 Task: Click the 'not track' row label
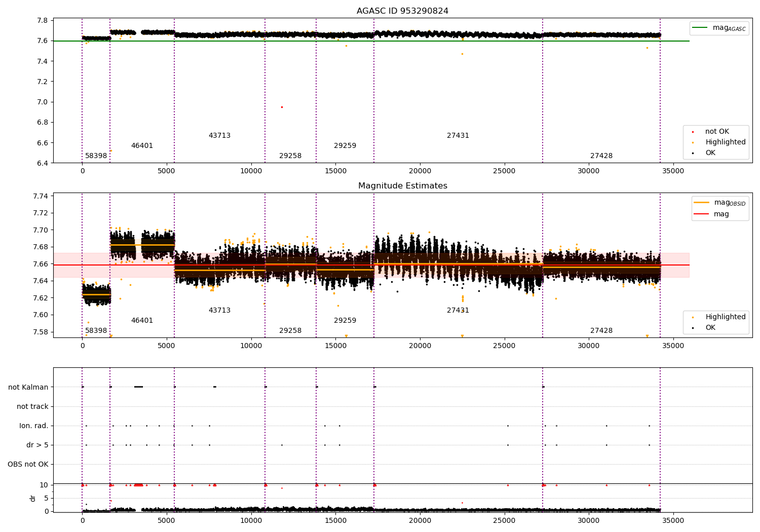pos(32,407)
